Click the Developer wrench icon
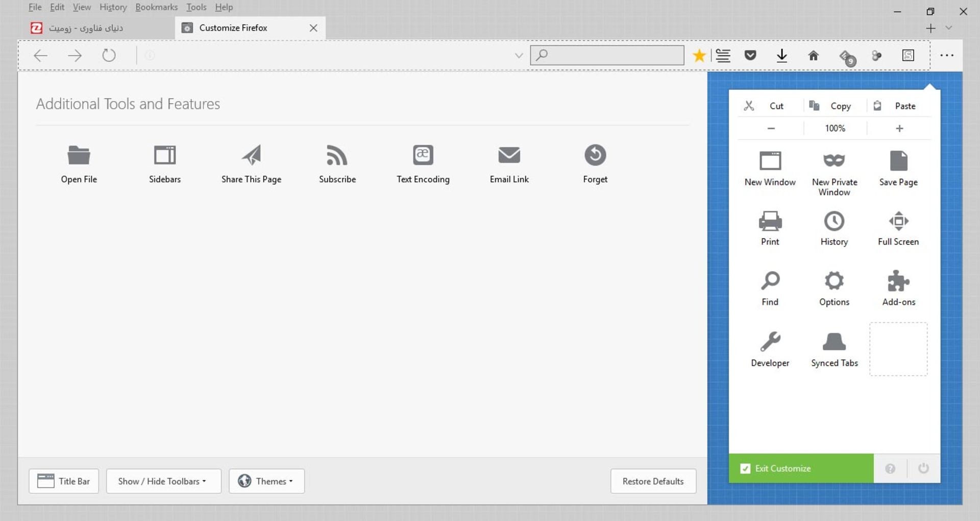The image size is (980, 521). [770, 342]
